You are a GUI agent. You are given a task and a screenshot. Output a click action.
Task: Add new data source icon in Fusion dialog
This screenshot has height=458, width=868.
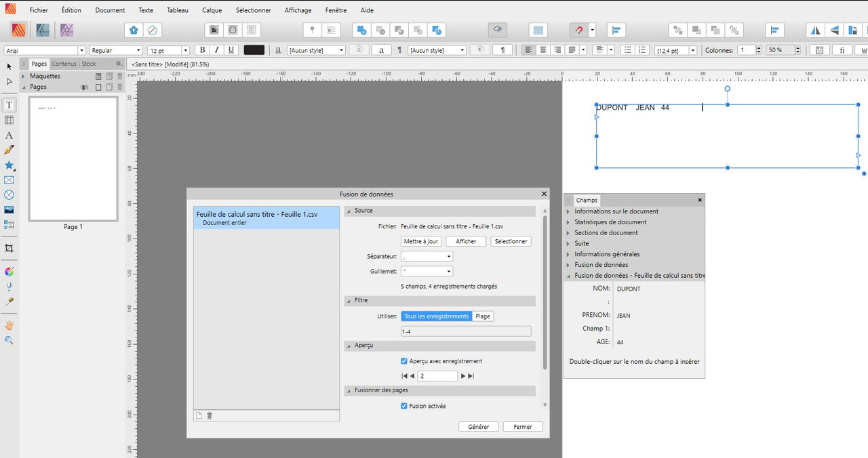(x=199, y=415)
